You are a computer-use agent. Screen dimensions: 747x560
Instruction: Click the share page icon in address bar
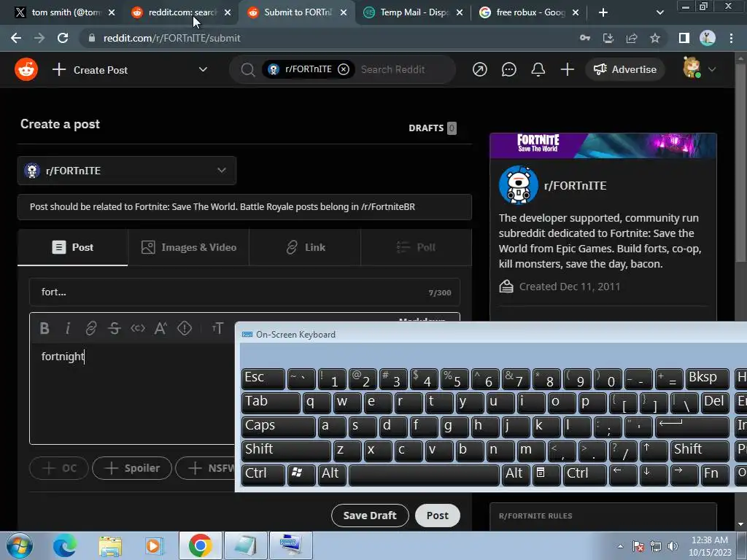pyautogui.click(x=632, y=38)
